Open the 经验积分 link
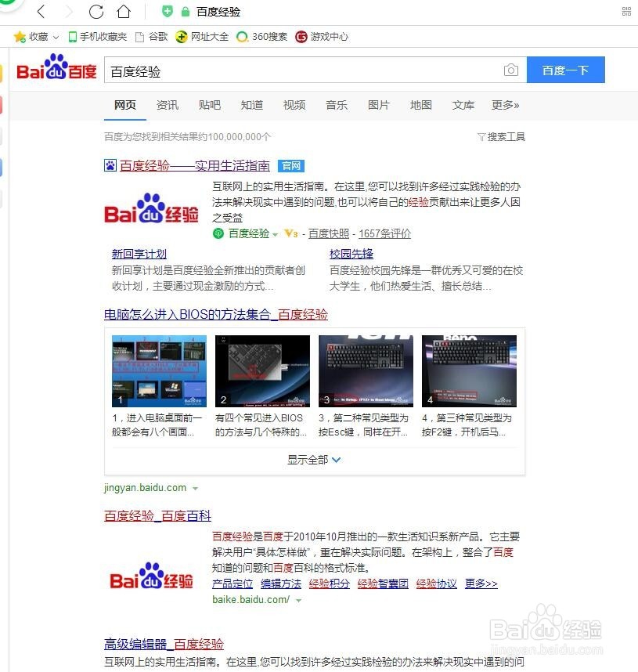The image size is (638, 672). [x=330, y=583]
